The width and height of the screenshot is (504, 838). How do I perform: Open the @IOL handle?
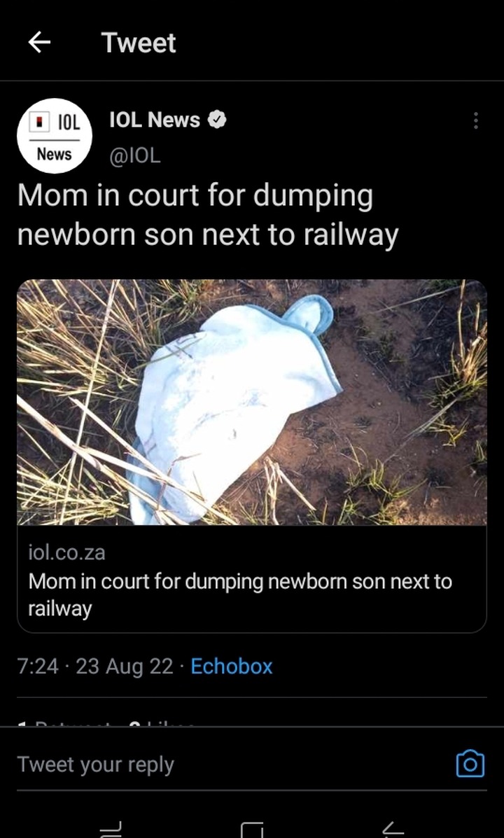coord(134,155)
